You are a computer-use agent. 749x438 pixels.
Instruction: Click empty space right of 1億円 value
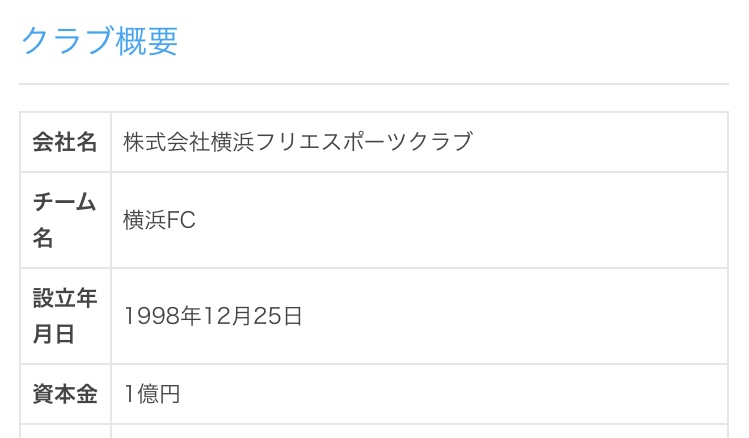[454, 394]
